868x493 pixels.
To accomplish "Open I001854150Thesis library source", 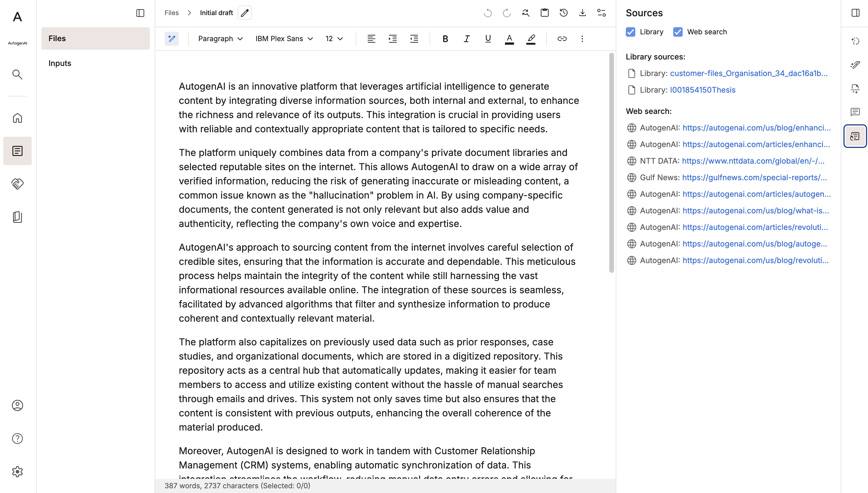I will pos(703,90).
